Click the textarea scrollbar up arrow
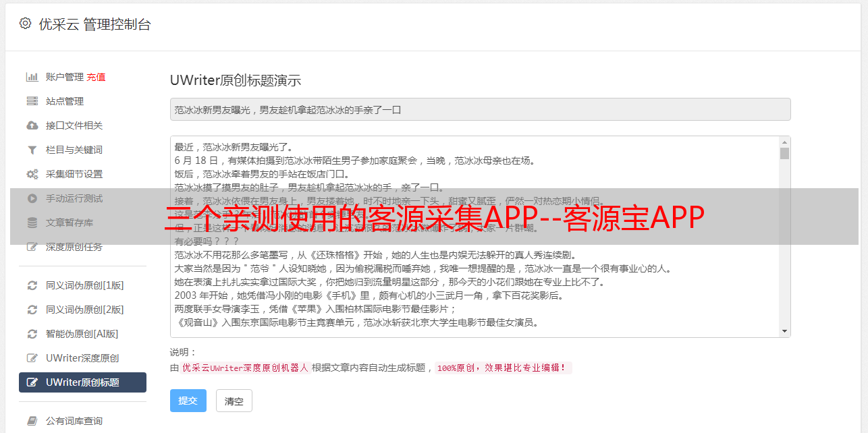The height and width of the screenshot is (433, 868). 784,142
